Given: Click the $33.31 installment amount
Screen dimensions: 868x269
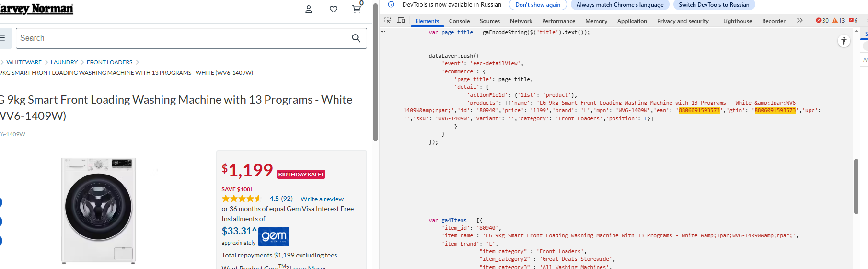Looking at the screenshot, I should click(x=239, y=231).
